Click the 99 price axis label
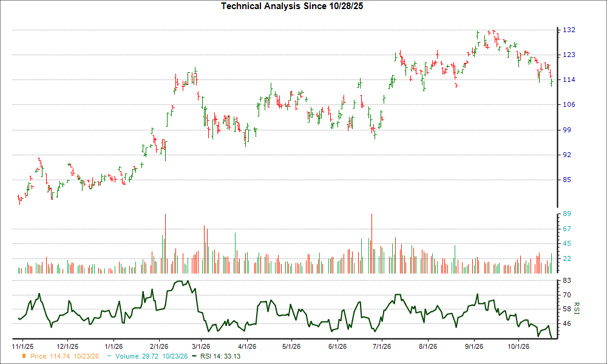This screenshot has width=607, height=364. (567, 130)
